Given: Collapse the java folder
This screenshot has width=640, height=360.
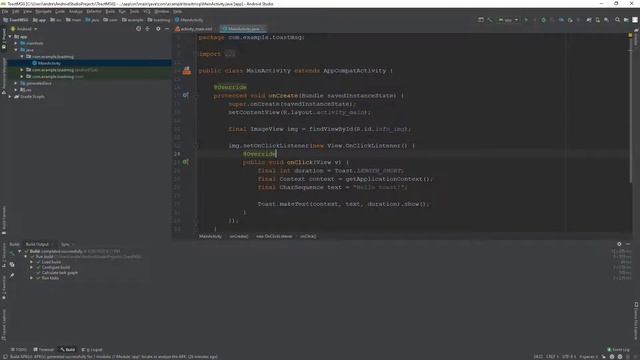Looking at the screenshot, I should click(16, 50).
